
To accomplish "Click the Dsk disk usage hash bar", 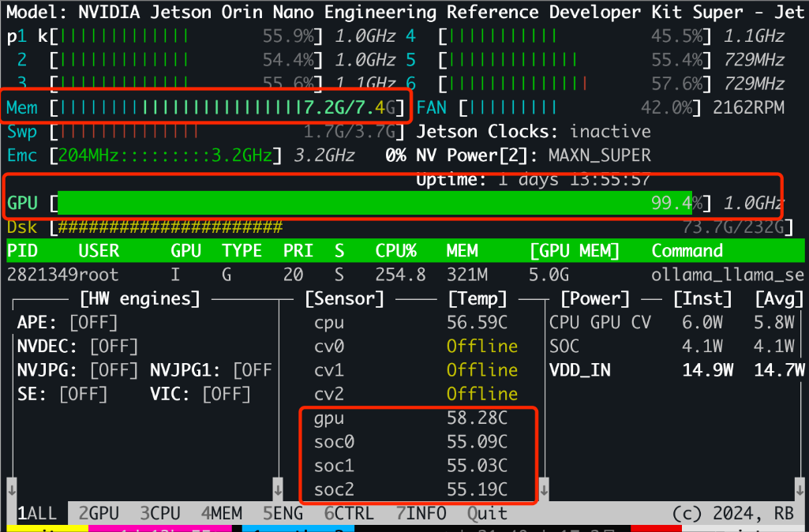I will pos(421,227).
